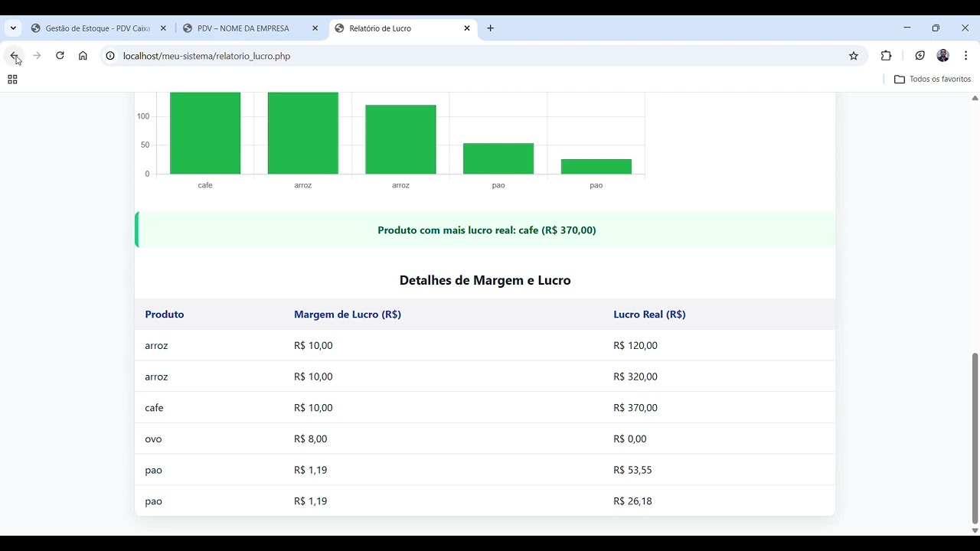Click the first arroz bar in the chart
Viewport: 980px width, 551px height.
pyautogui.click(x=303, y=133)
